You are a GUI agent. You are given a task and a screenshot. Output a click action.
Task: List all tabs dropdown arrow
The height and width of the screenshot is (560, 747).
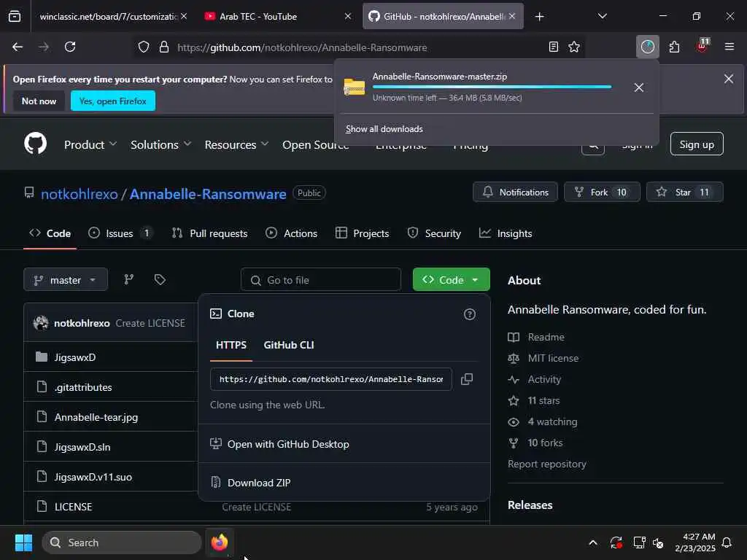point(602,16)
